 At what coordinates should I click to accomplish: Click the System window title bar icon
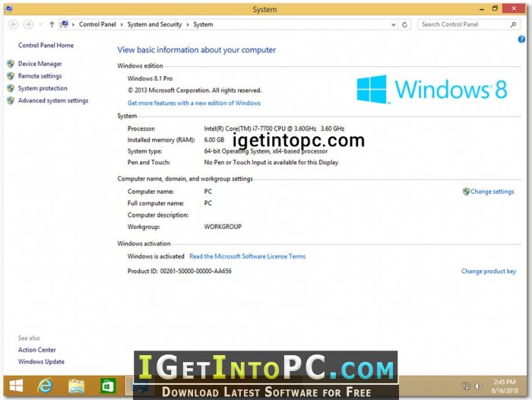(x=8, y=9)
